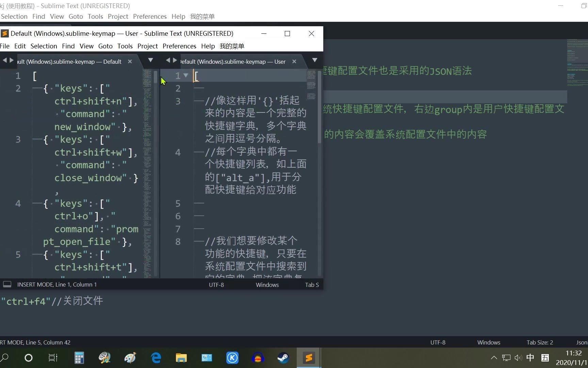Click the 五 Wubi input method indicator

(545, 357)
